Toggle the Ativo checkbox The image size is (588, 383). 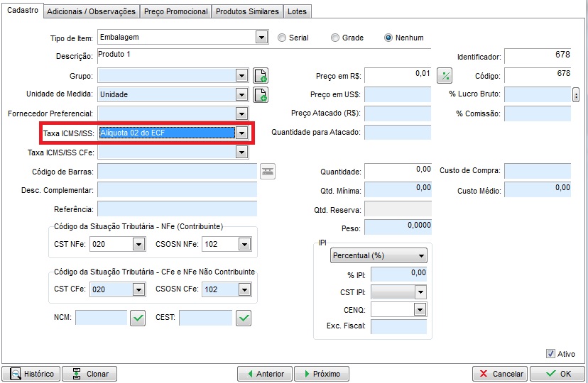[550, 354]
